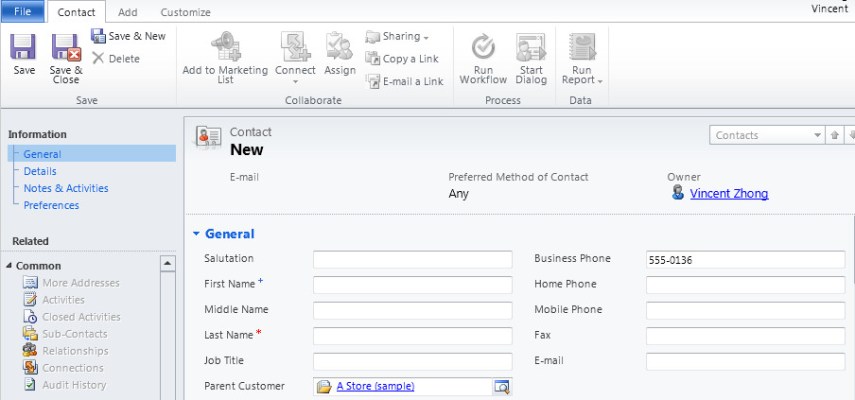Select General in Information navigation
Screen dimensions: 855x400
coord(92,154)
